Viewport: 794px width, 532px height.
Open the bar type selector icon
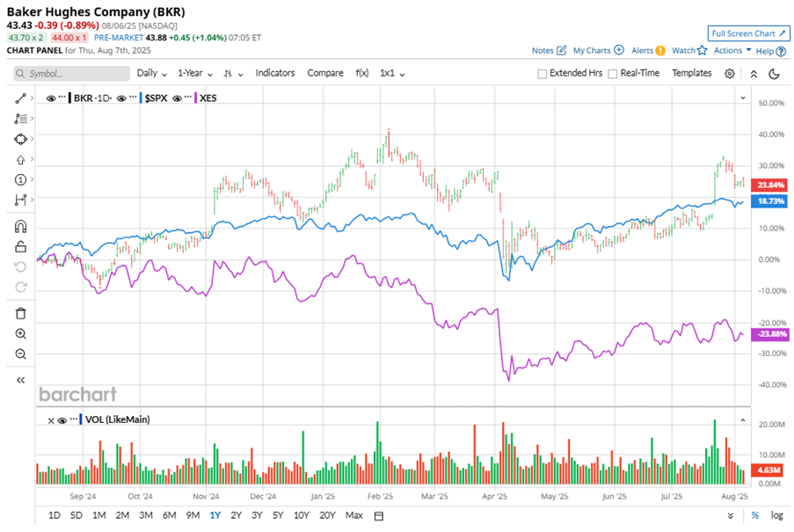[x=233, y=74]
